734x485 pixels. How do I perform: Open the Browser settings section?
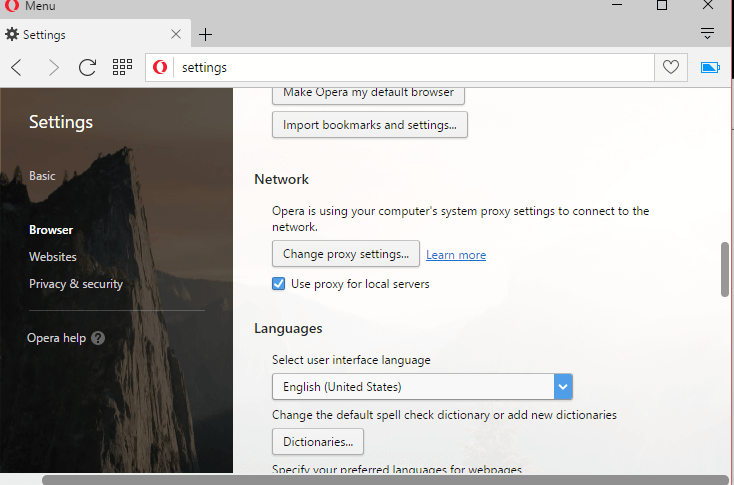(51, 230)
